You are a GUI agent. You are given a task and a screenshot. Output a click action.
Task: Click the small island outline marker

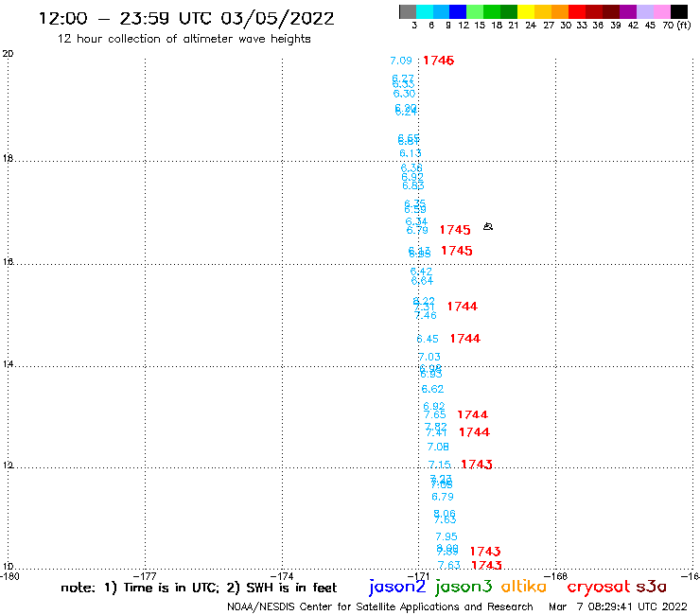[x=488, y=226]
